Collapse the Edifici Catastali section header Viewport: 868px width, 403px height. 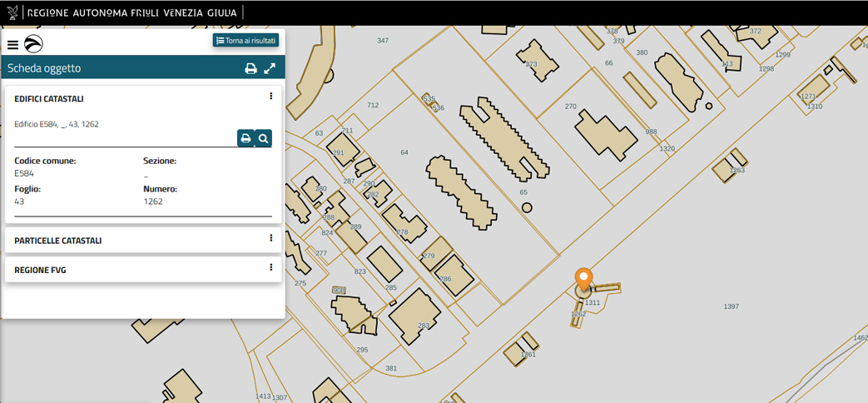point(49,99)
